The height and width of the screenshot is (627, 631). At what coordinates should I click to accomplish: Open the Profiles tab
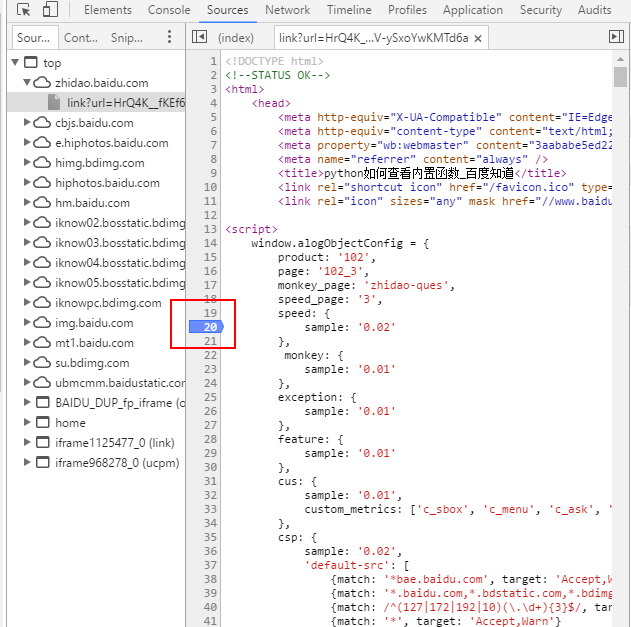coord(407,10)
